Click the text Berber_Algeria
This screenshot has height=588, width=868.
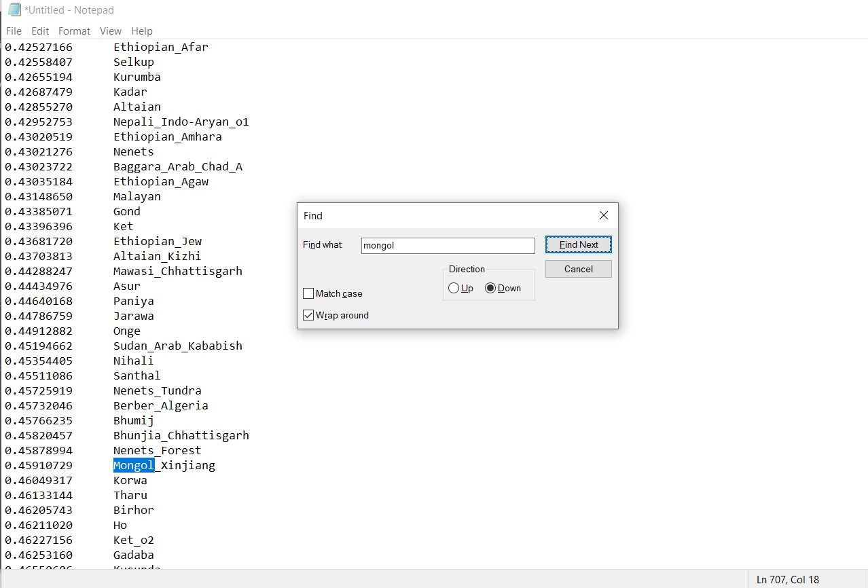point(161,406)
